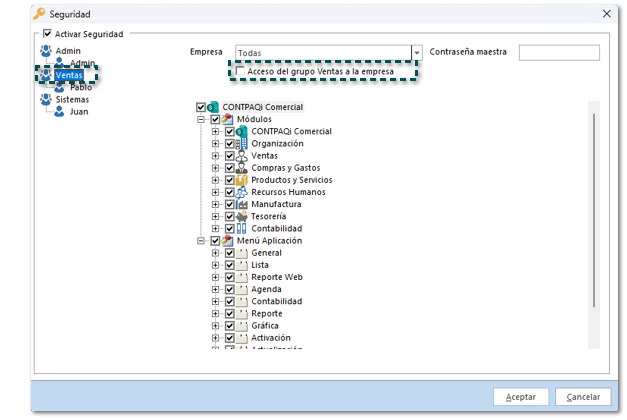Expand the Ventas module node
Viewport: 627px width, 420px height.
(x=215, y=156)
